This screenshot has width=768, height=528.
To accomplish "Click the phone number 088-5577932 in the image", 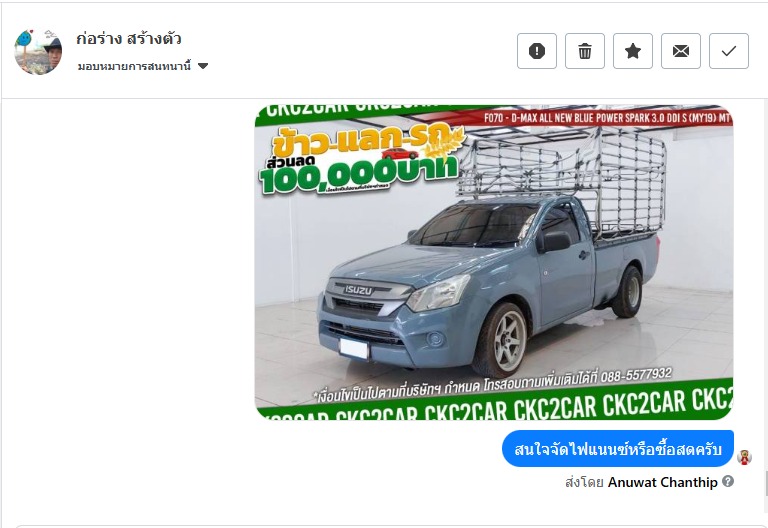I will click(x=636, y=376).
